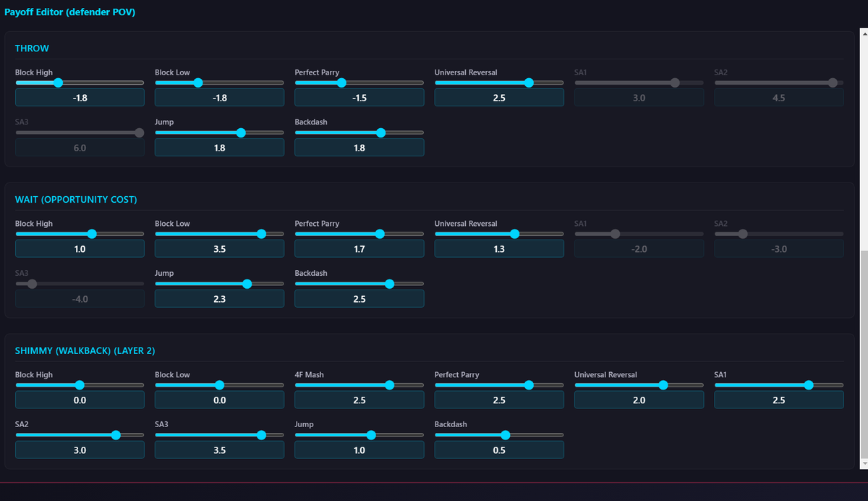Click Wait Universal Reversal slider handle
The image size is (868, 501).
pos(514,234)
